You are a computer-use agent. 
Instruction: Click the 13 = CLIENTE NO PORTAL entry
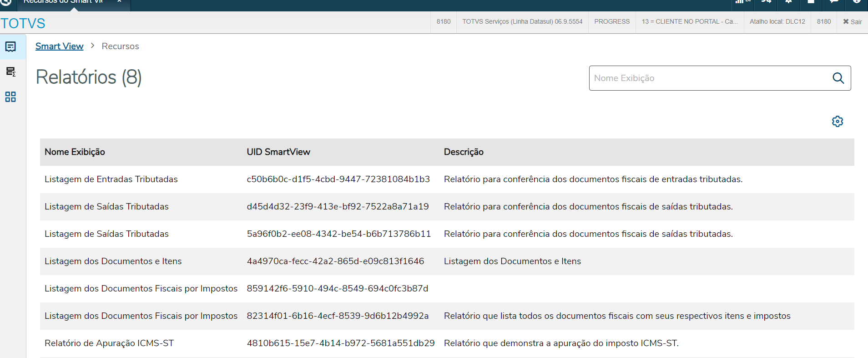coord(690,21)
